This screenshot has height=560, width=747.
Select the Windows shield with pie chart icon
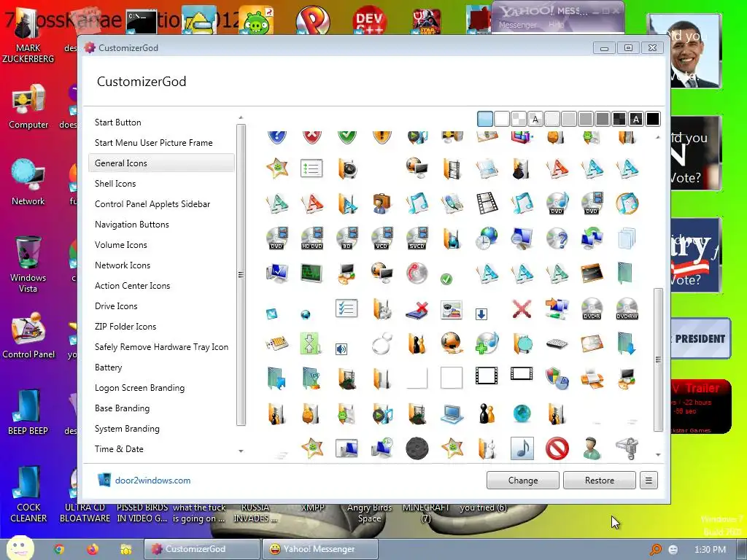click(x=557, y=378)
